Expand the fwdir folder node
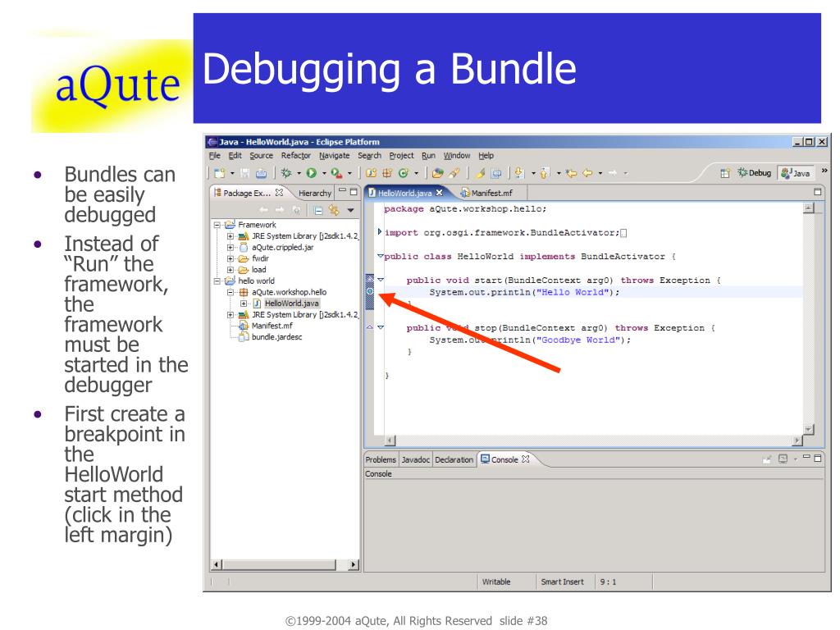The height and width of the screenshot is (630, 840). tap(230, 258)
